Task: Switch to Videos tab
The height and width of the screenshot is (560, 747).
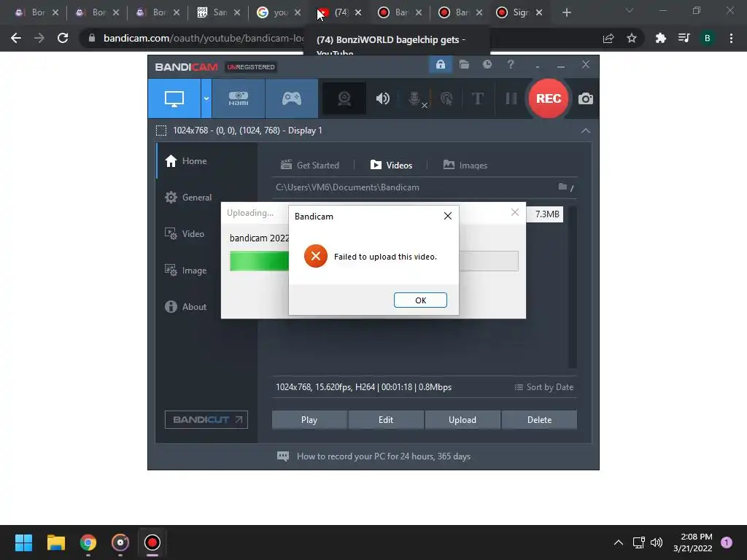Action: coord(391,166)
